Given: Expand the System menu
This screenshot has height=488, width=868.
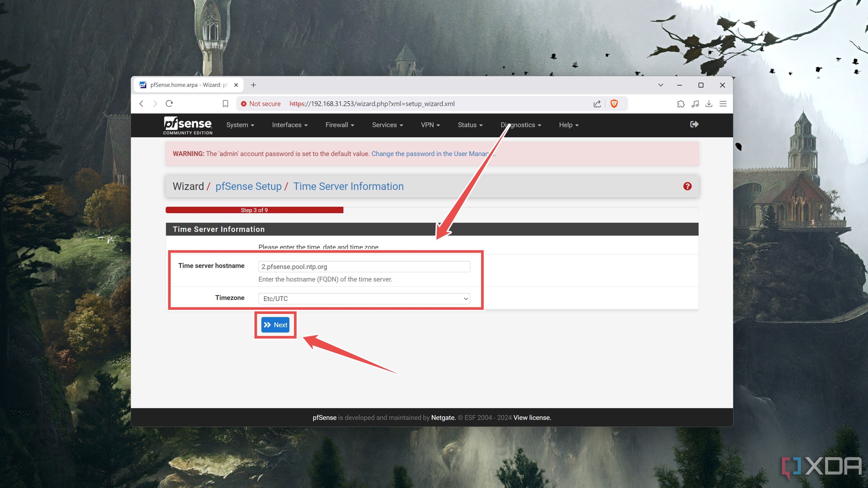Looking at the screenshot, I should pos(240,125).
